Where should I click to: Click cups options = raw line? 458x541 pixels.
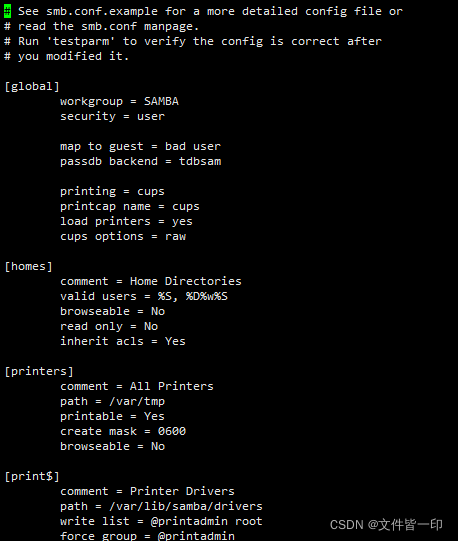[123, 236]
